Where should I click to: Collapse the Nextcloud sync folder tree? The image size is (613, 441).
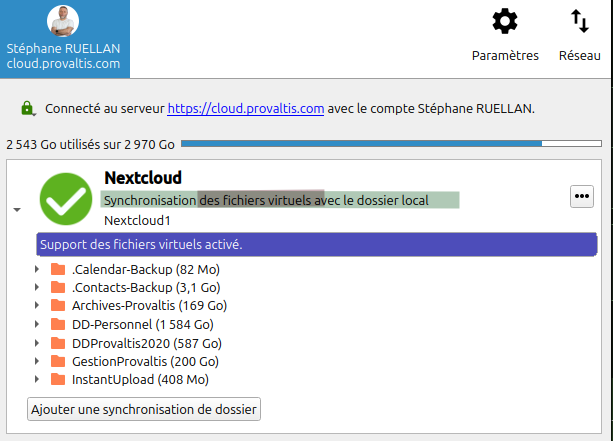(16, 210)
